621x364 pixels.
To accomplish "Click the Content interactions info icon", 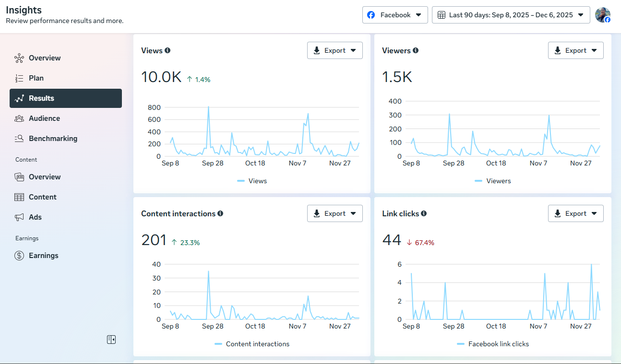I will click(x=220, y=213).
